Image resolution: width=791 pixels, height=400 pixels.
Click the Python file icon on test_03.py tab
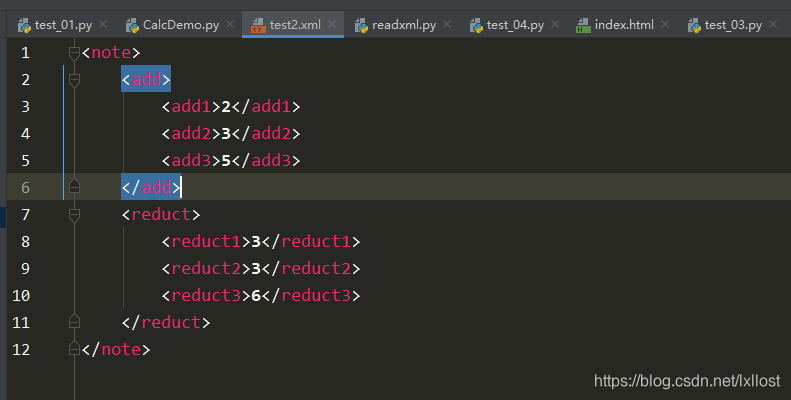tap(694, 25)
